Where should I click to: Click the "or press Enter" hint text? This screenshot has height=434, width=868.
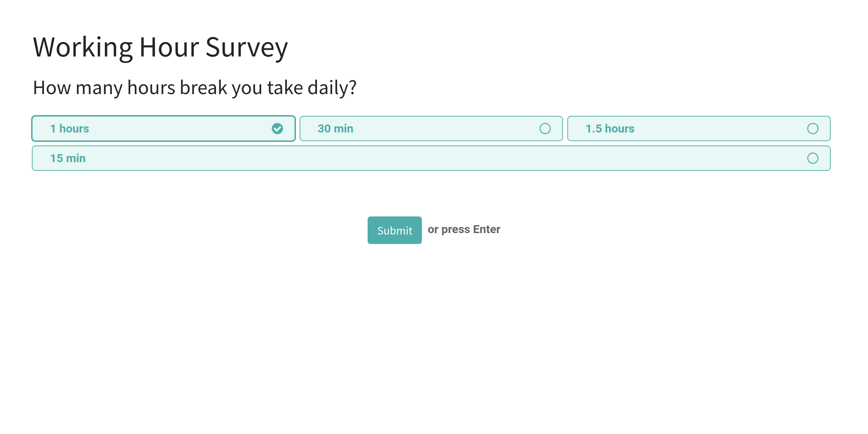click(463, 229)
